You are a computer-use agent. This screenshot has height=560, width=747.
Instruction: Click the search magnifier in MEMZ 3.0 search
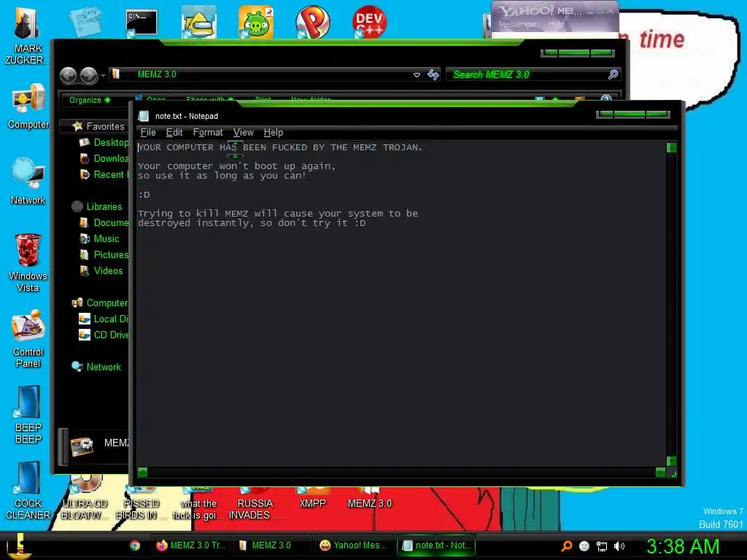coord(613,74)
